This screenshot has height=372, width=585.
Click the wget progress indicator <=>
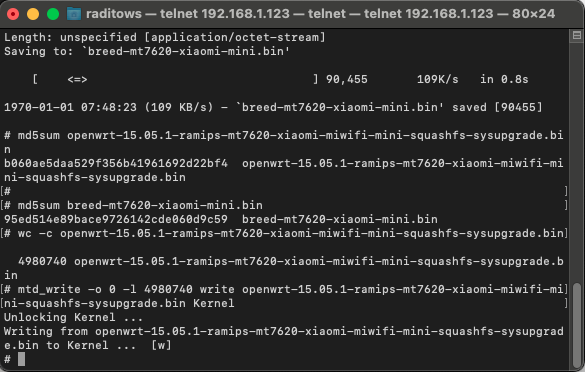(77, 79)
